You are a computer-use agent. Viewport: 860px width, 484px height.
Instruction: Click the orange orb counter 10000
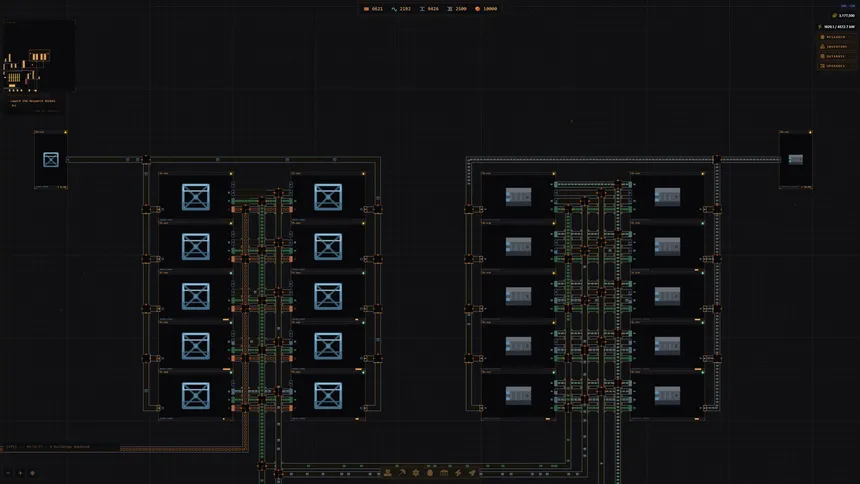(486, 9)
